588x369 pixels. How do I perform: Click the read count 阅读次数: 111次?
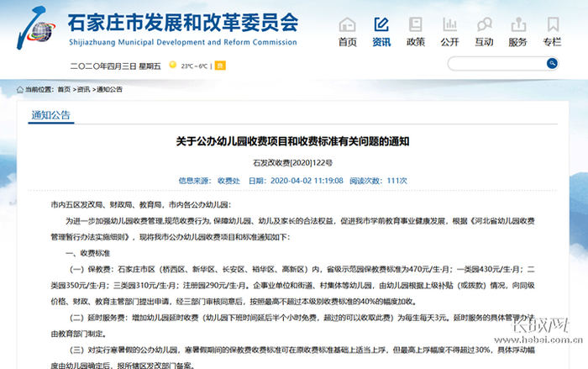[378, 181]
